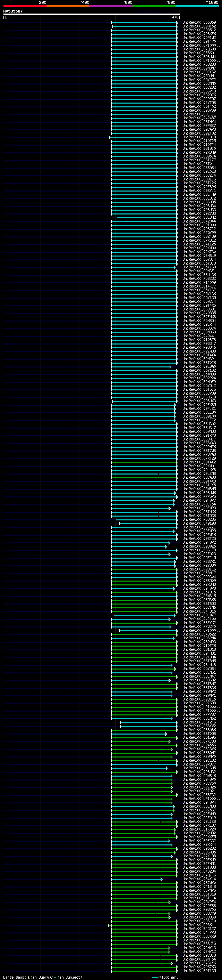Select hit UniRef100_Q6EAL9
The height and width of the screenshot is (980, 222).
pyautogui.click(x=199, y=137)
